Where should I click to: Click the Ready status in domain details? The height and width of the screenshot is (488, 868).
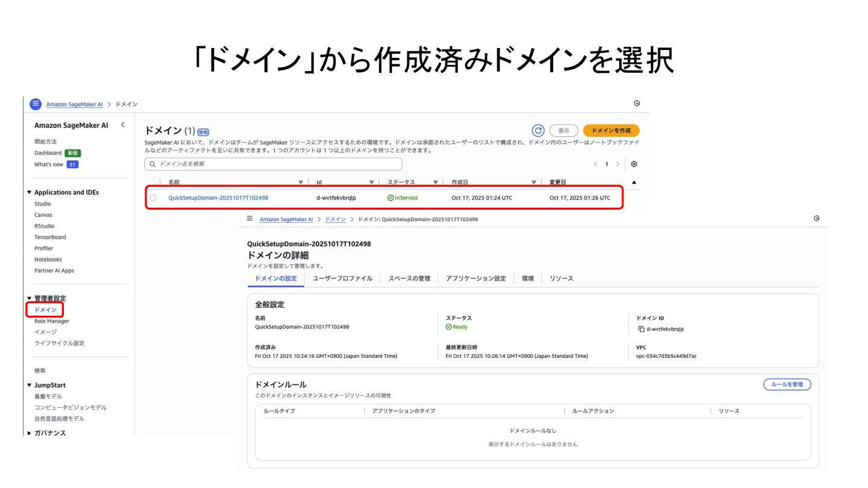tap(456, 327)
